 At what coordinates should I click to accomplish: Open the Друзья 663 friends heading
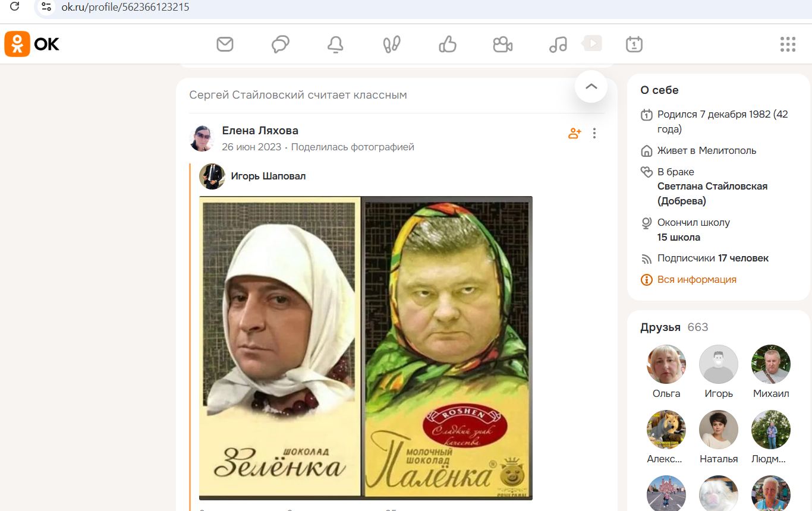click(674, 327)
